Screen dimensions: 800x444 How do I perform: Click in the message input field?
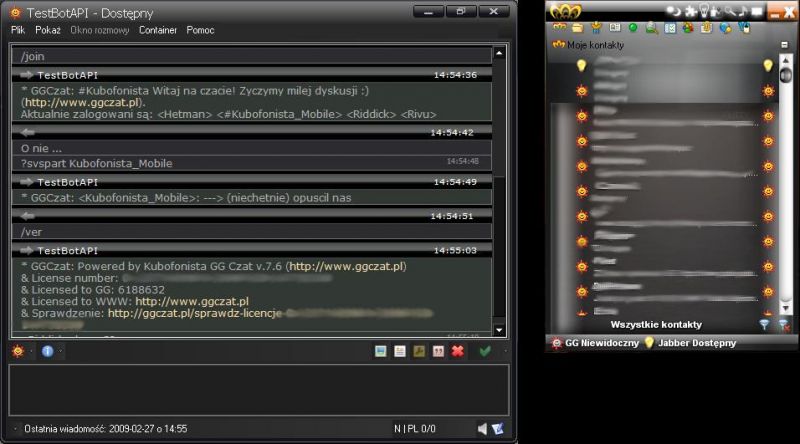click(x=259, y=390)
